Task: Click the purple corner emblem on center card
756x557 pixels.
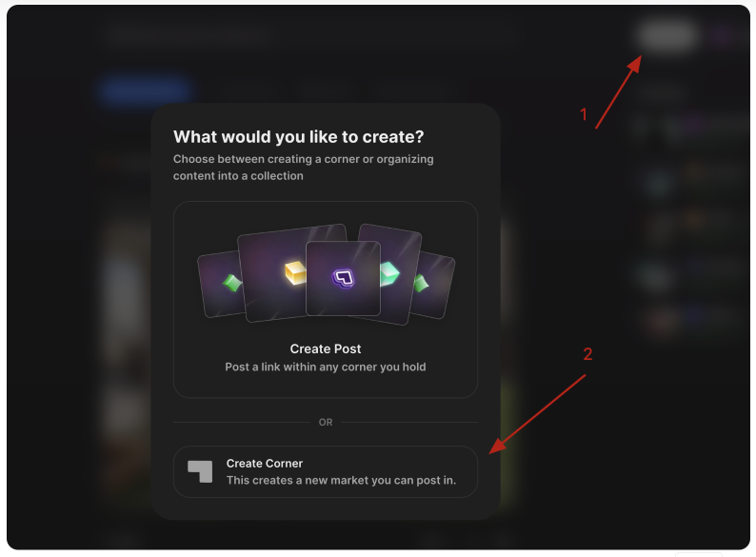Action: 344,278
